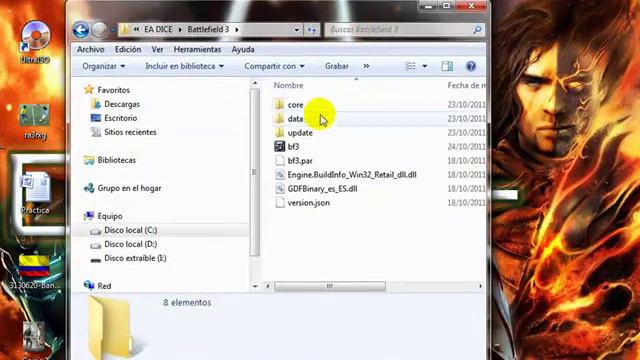
Task: Expand Incluir en biblioteca dropdown
Action: 184,66
